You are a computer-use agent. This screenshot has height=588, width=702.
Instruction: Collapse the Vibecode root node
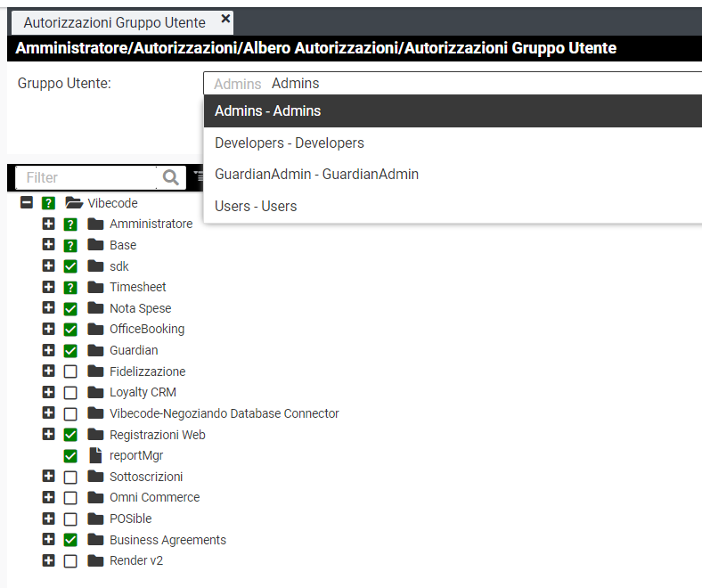[x=27, y=203]
